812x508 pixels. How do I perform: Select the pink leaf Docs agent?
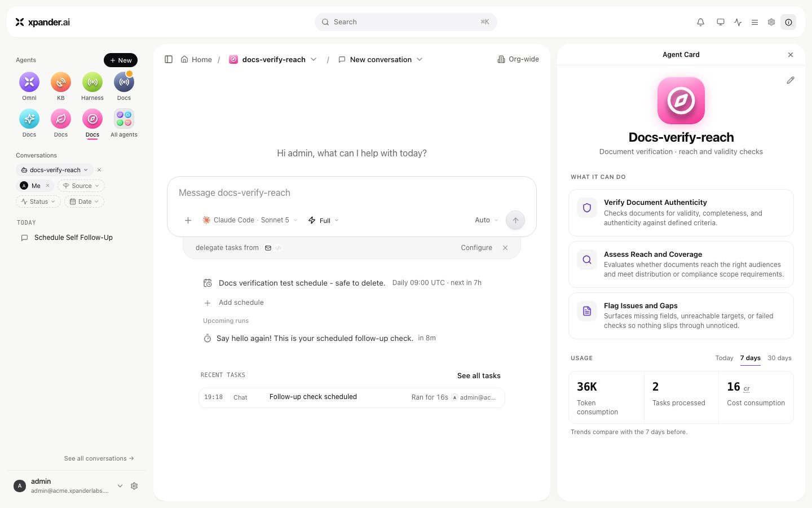point(61,119)
